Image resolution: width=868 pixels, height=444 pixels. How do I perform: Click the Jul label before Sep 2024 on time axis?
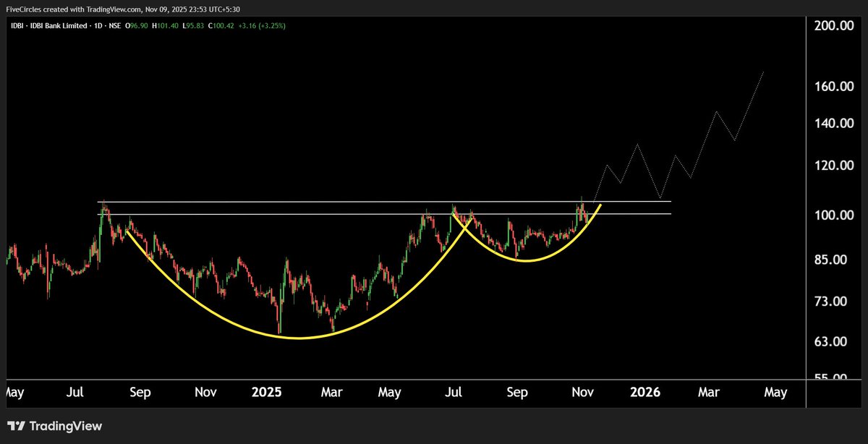[76, 393]
